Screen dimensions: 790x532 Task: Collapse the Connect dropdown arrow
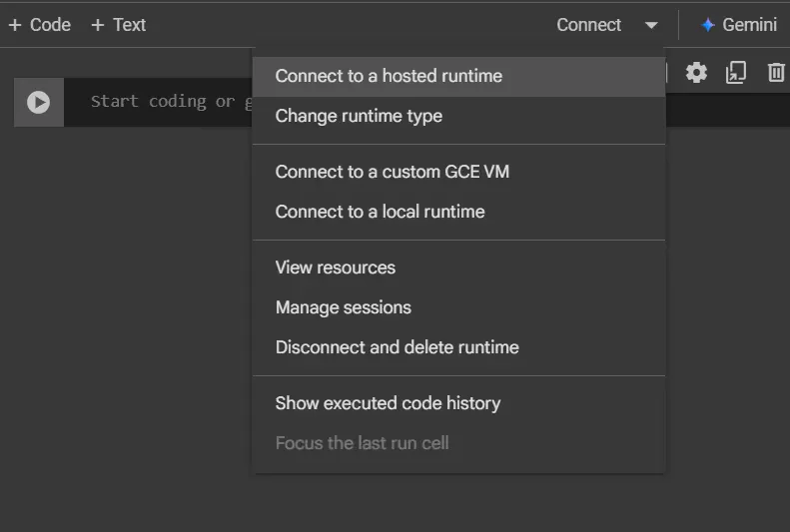click(x=651, y=25)
